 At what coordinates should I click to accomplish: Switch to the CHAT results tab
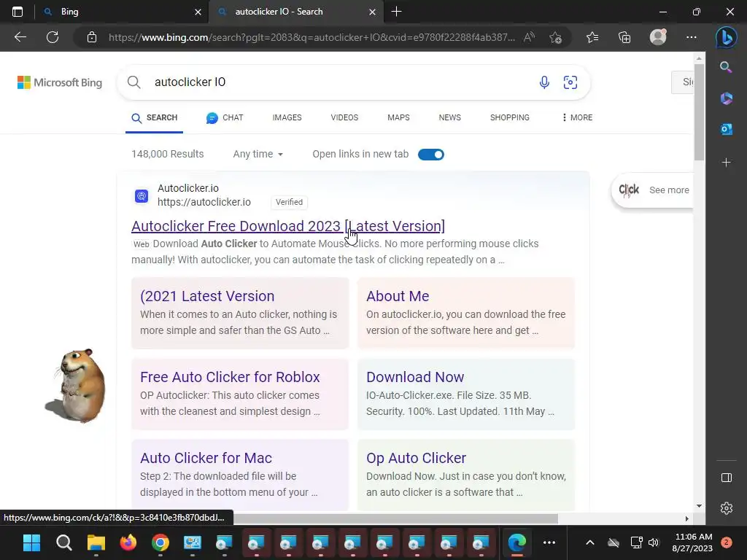(x=225, y=117)
